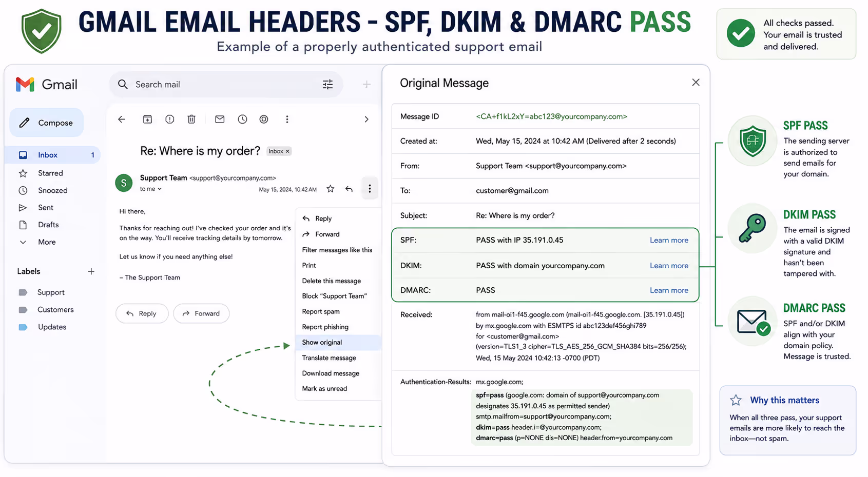This screenshot has height=477, width=868.
Task: Snooze the email with clock icon
Action: [242, 119]
